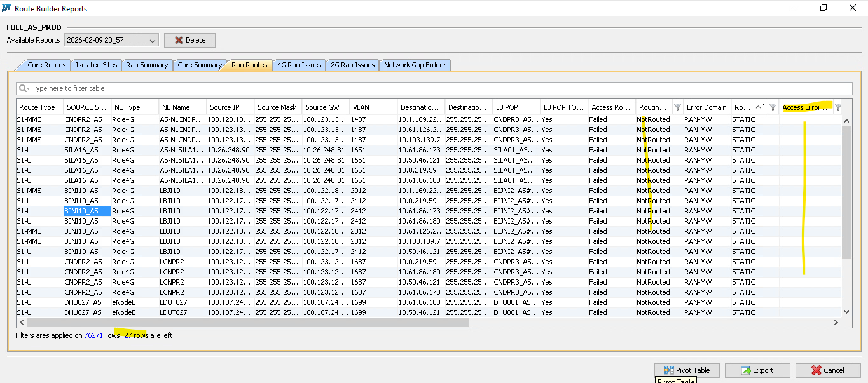This screenshot has height=383, width=868.
Task: Click filter icon on Access Error column
Action: pyautogui.click(x=838, y=107)
